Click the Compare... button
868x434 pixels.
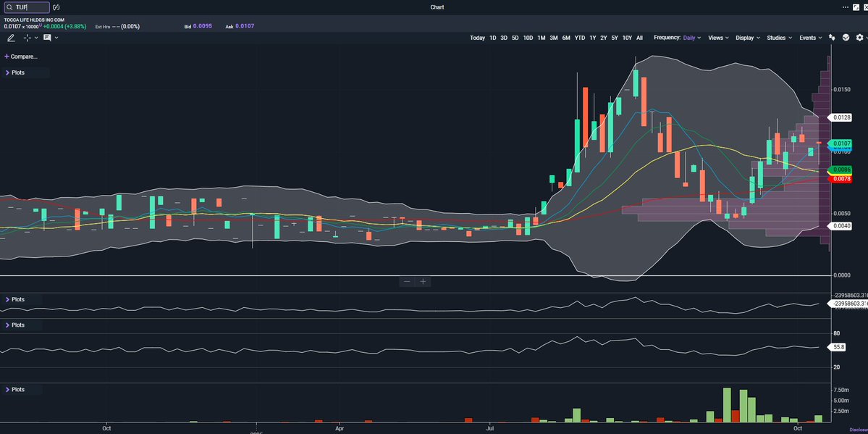point(20,57)
